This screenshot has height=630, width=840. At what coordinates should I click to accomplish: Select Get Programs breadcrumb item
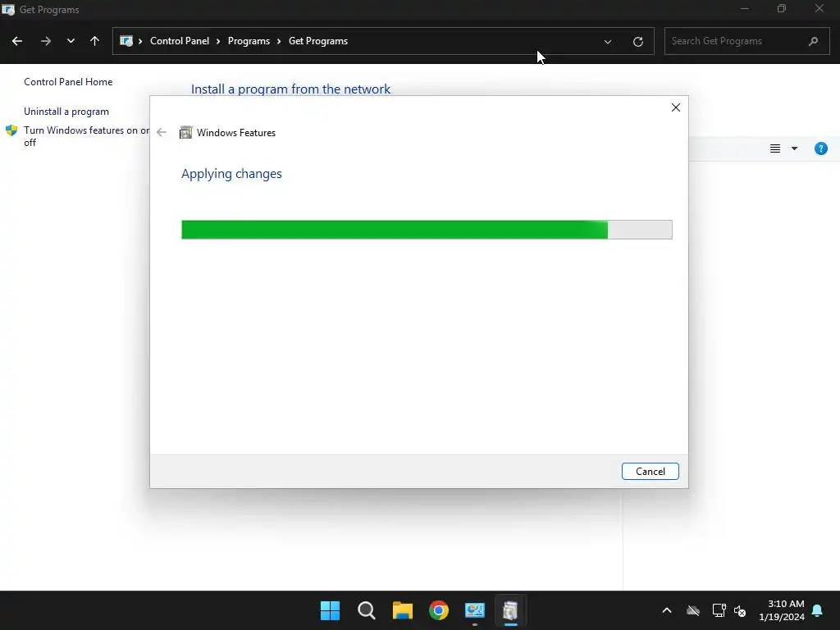click(x=318, y=41)
